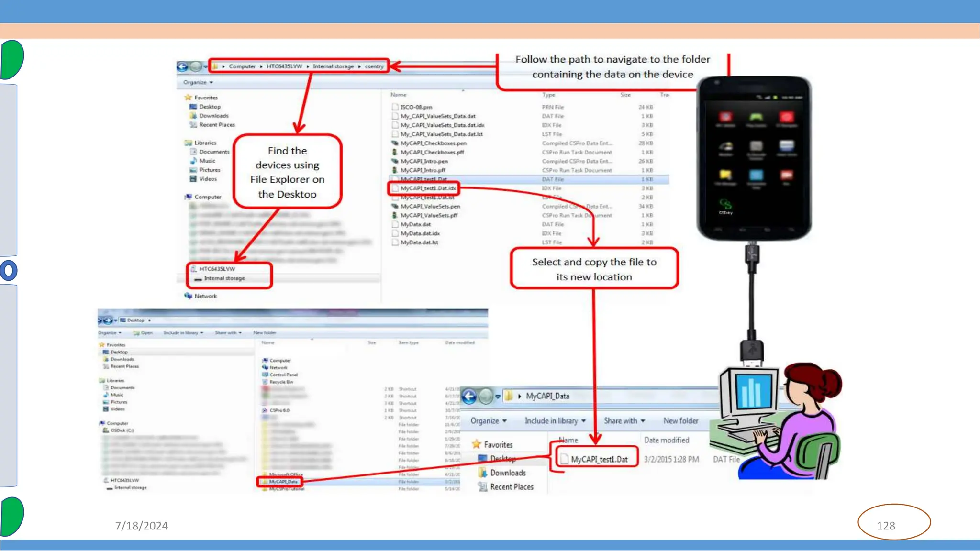The width and height of the screenshot is (980, 551).
Task: Click the Network icon in the navigation pane
Action: (x=189, y=296)
